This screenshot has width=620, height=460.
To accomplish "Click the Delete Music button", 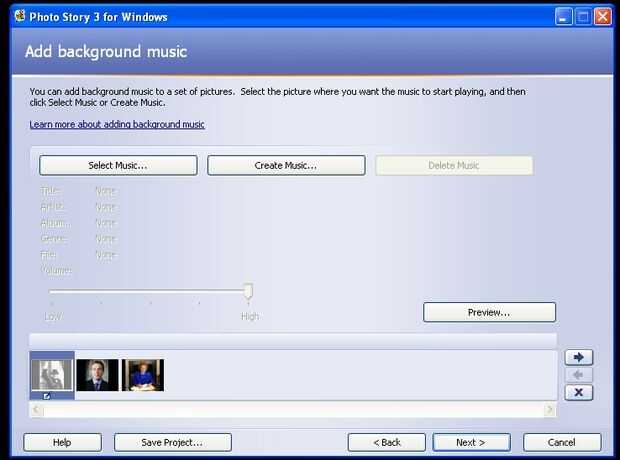I will pyautogui.click(x=454, y=165).
